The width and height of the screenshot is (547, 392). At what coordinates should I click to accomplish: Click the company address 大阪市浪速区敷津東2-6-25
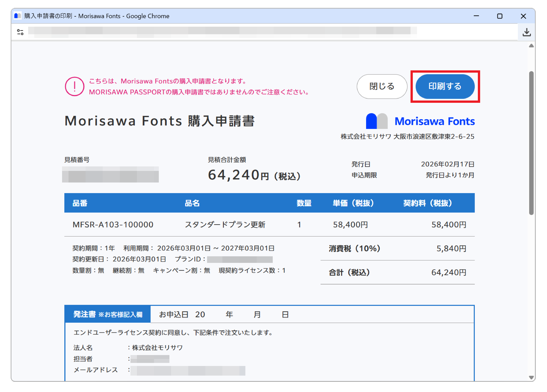[434, 136]
